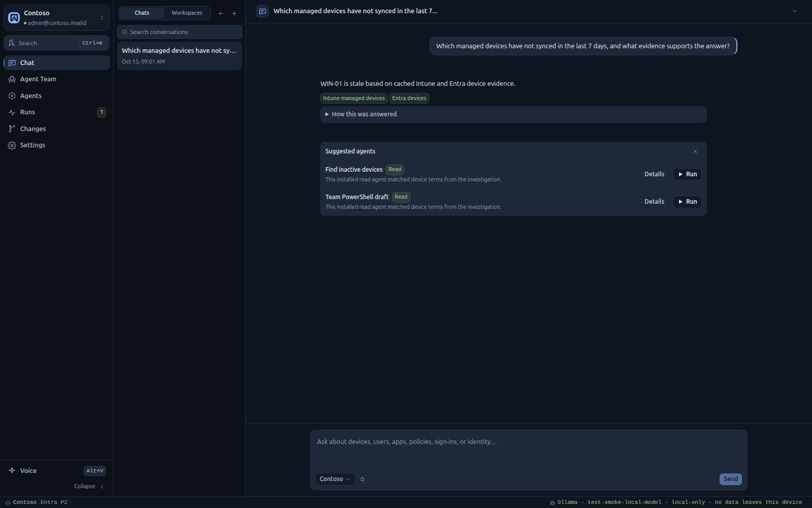The image size is (812, 508).
Task: Open Runs in the sidebar
Action: point(56,112)
